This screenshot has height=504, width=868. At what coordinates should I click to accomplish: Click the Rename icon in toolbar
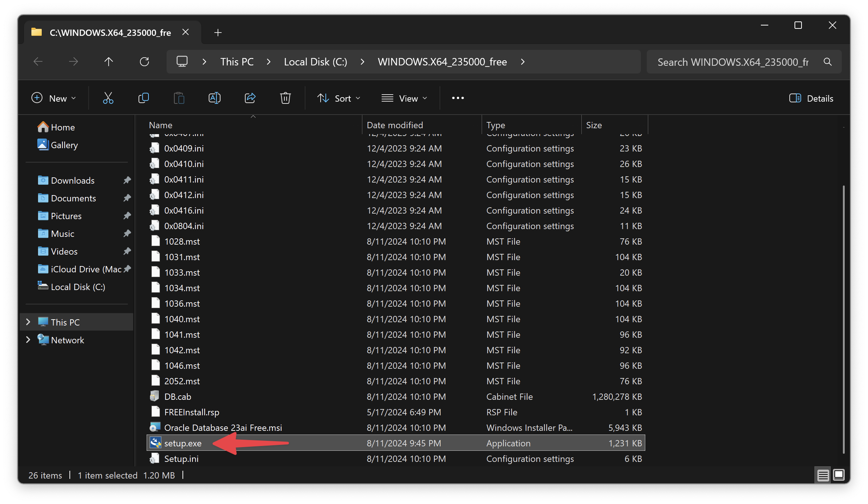[214, 98]
